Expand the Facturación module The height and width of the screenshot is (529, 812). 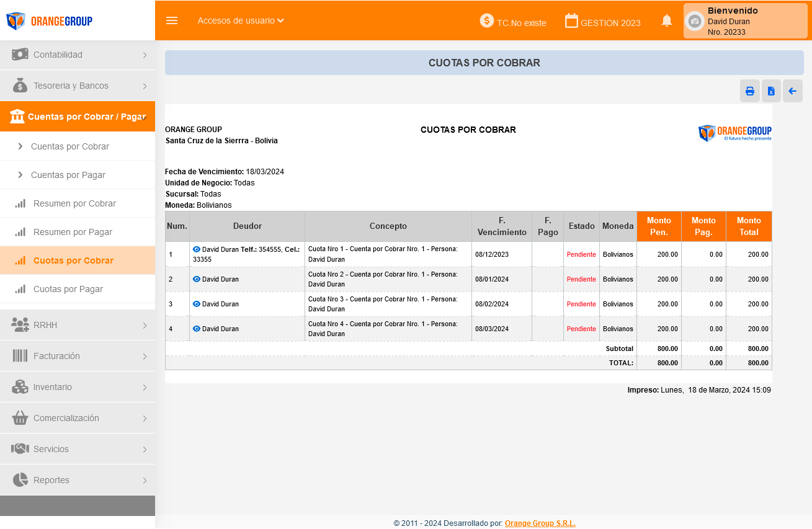tap(78, 356)
